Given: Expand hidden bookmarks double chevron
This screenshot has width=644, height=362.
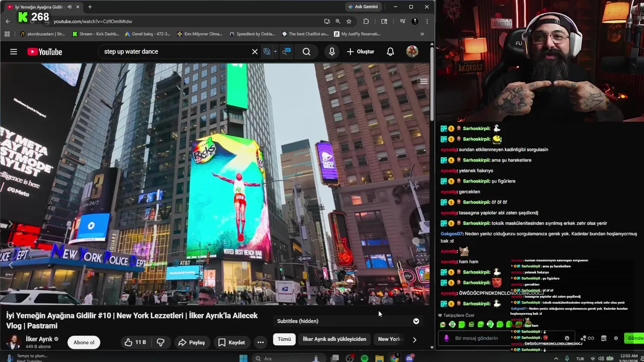Looking at the screenshot, I should 422,34.
